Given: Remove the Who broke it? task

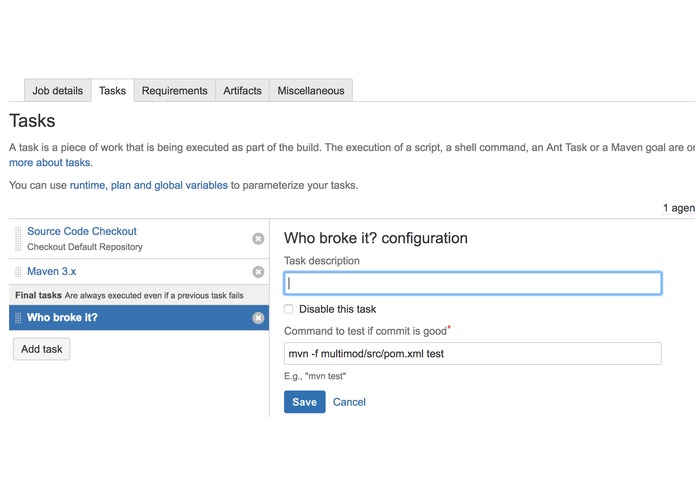Looking at the screenshot, I should 258,318.
